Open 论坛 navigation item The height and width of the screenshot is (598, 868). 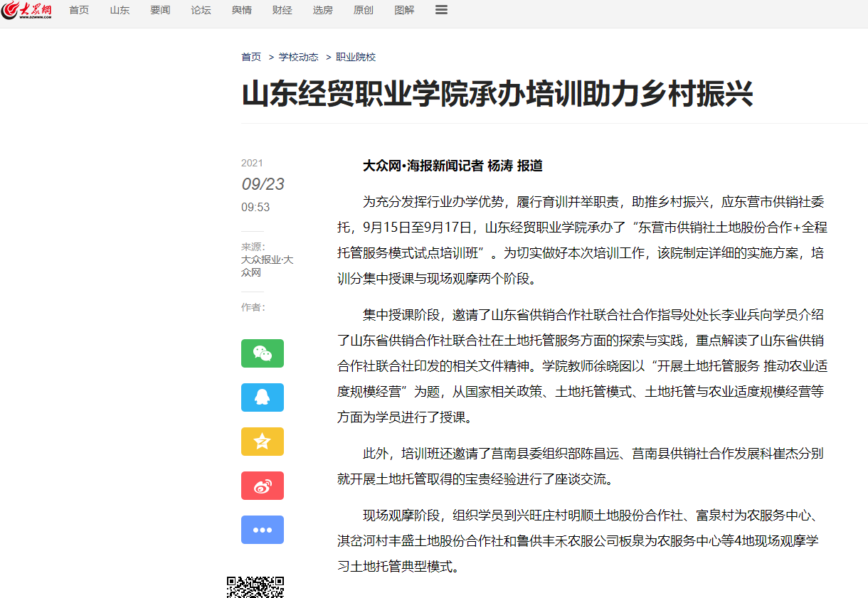(x=201, y=10)
